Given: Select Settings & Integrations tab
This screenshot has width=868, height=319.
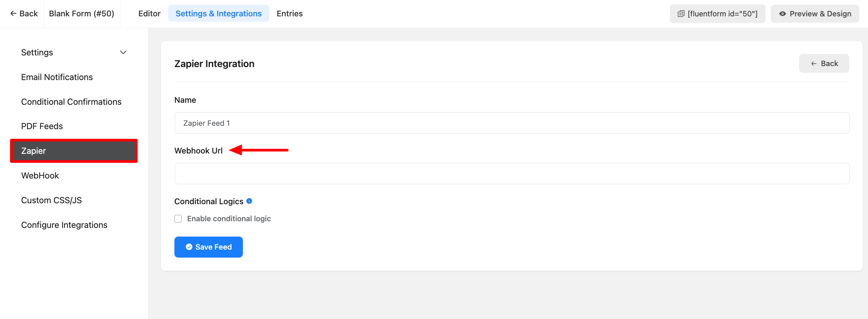Looking at the screenshot, I should click(219, 13).
